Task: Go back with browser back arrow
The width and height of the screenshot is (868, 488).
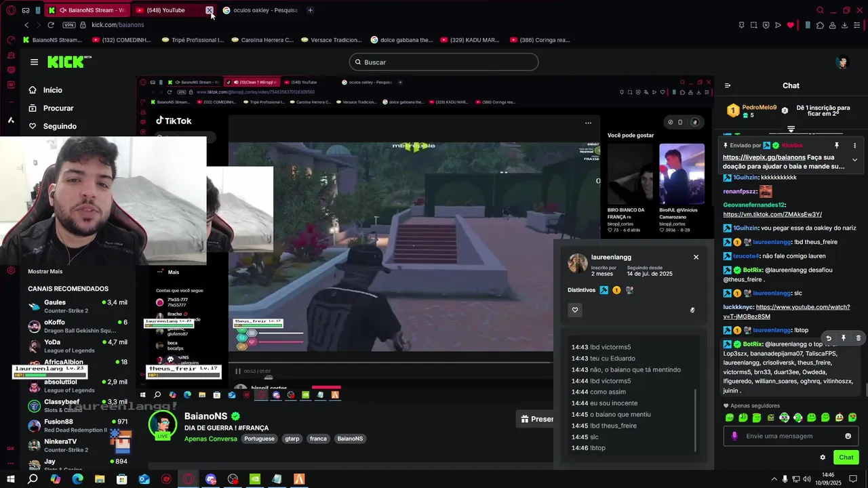Action: coord(26,25)
